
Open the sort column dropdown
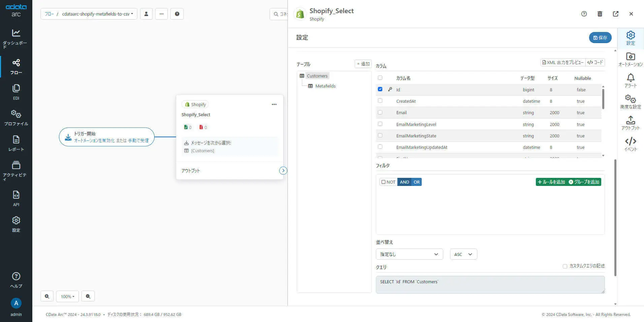coord(409,254)
